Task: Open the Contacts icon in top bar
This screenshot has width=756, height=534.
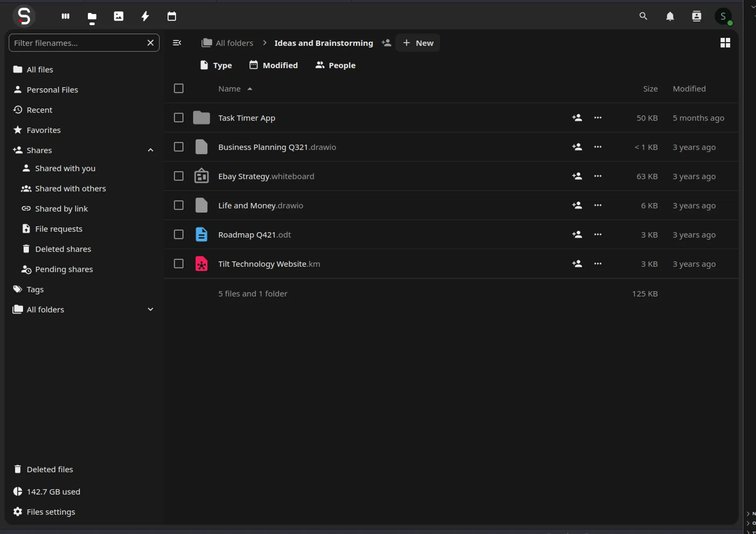Action: 697,16
